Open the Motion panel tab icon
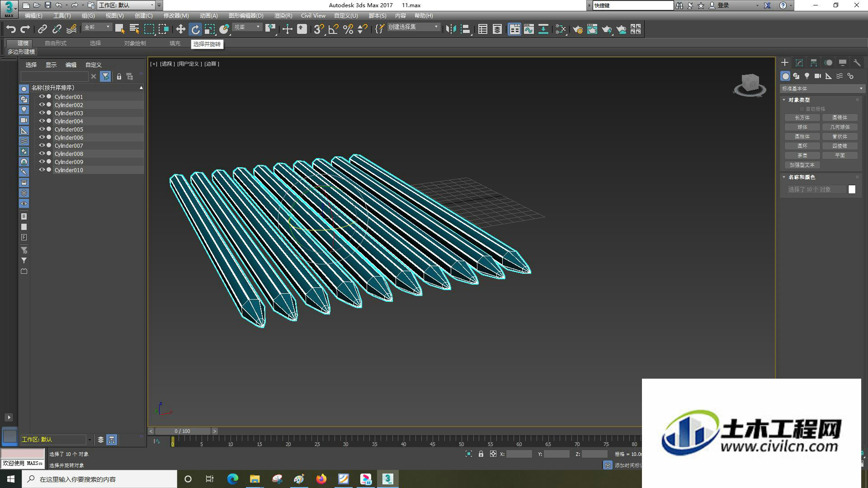Image resolution: width=868 pixels, height=488 pixels. tap(828, 63)
